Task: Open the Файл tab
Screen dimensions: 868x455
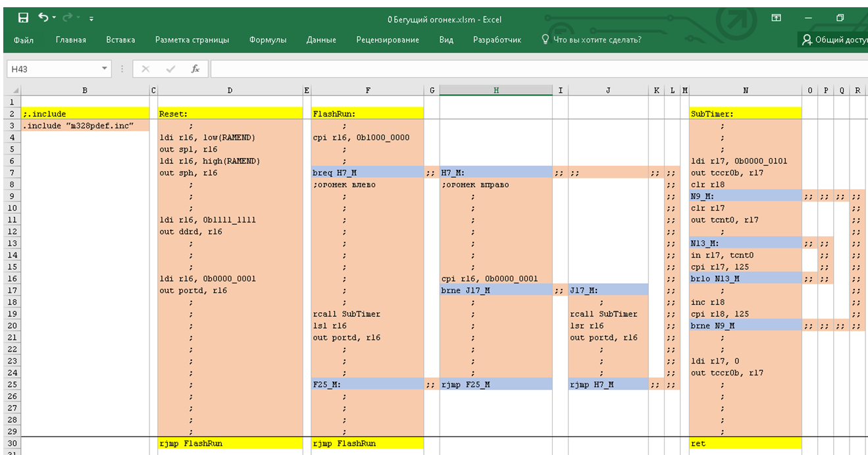Action: tap(24, 40)
